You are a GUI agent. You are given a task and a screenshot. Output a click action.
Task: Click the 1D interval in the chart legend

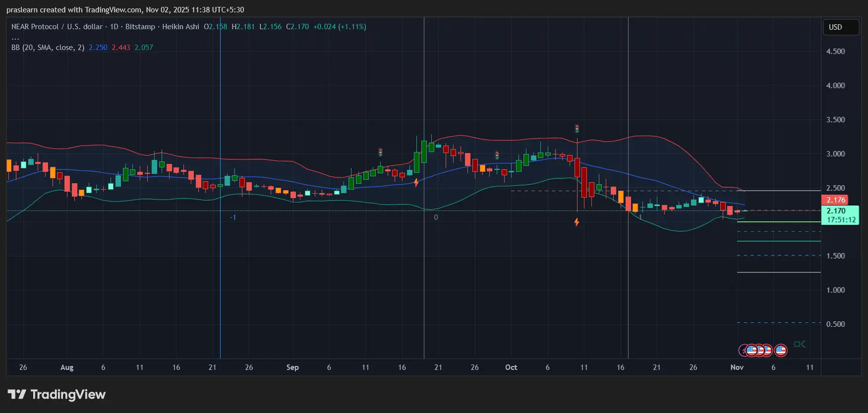[x=114, y=27]
